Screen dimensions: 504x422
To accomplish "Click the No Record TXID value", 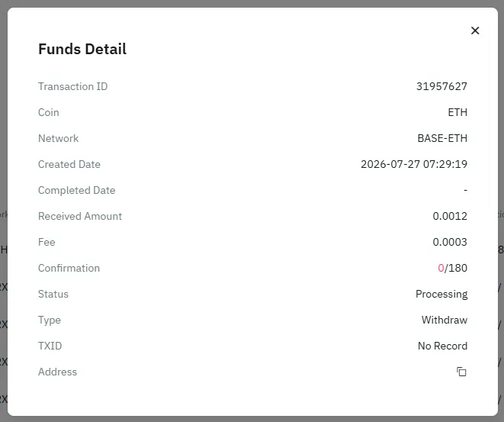I will point(442,346).
